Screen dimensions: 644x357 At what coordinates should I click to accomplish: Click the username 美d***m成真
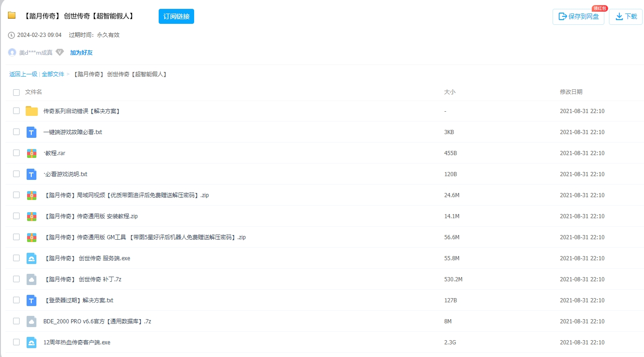pyautogui.click(x=36, y=53)
